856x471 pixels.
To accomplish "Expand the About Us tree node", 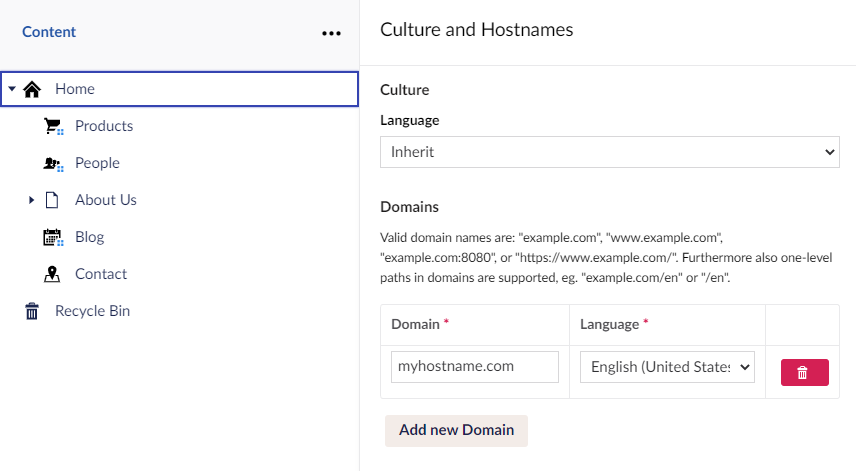I will (x=31, y=200).
